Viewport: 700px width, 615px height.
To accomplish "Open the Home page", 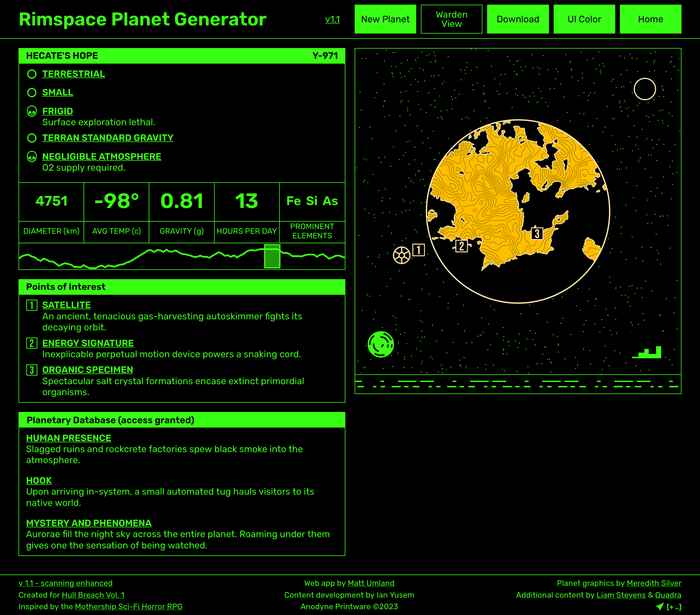I will (x=650, y=19).
